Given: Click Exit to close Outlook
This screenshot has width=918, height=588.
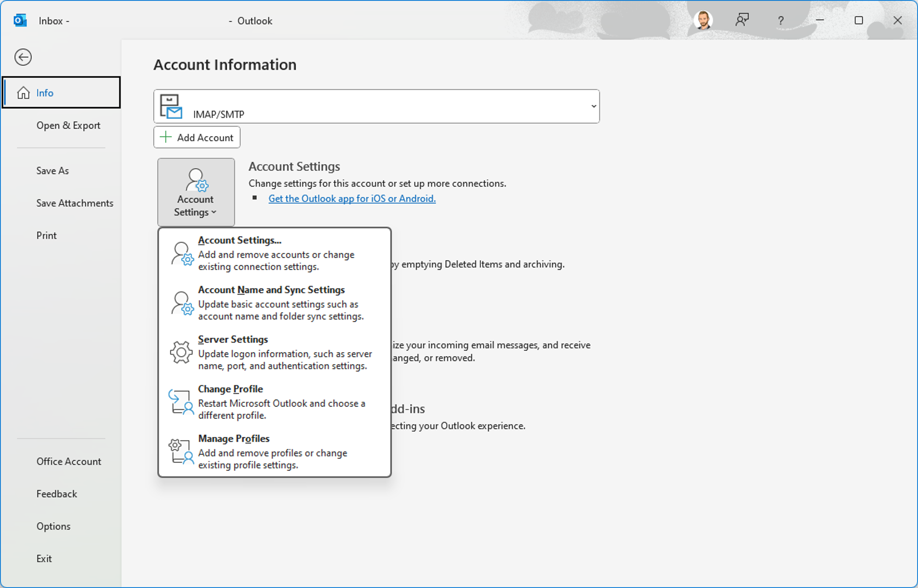Looking at the screenshot, I should [x=44, y=559].
